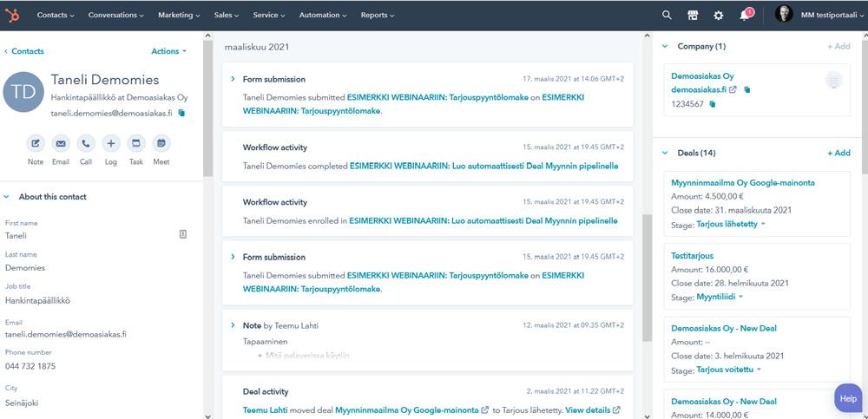Viewport: 868px width, 419px height.
Task: Open the Myynninmaailma Oy Google-mainonta deal card
Action: [x=742, y=183]
